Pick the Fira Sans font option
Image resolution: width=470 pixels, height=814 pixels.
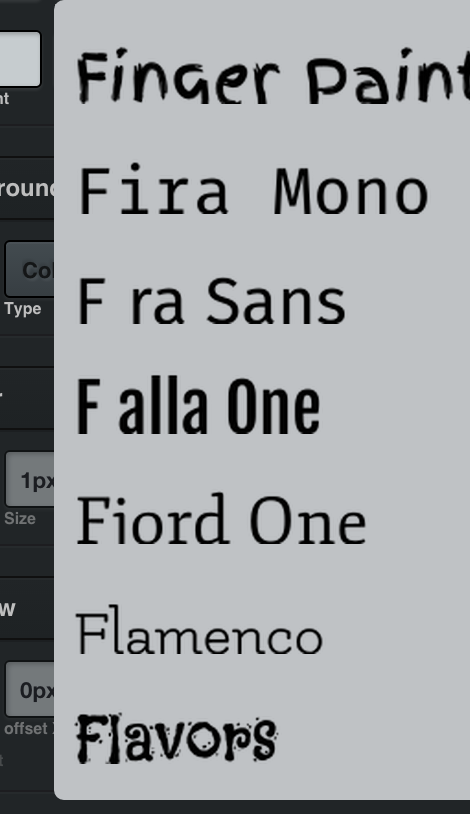211,301
